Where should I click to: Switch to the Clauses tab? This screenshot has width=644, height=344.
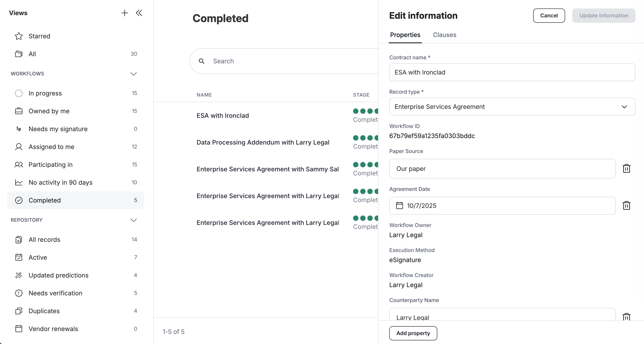444,35
